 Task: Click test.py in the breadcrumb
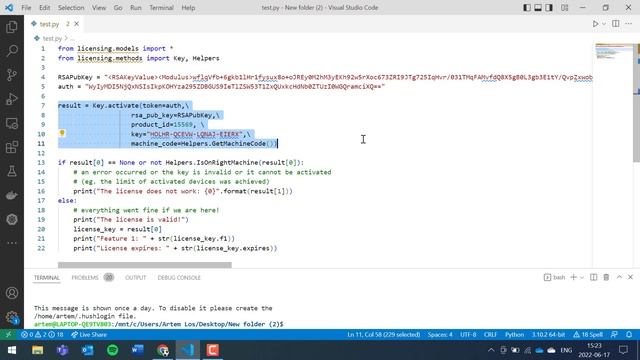click(x=52, y=38)
